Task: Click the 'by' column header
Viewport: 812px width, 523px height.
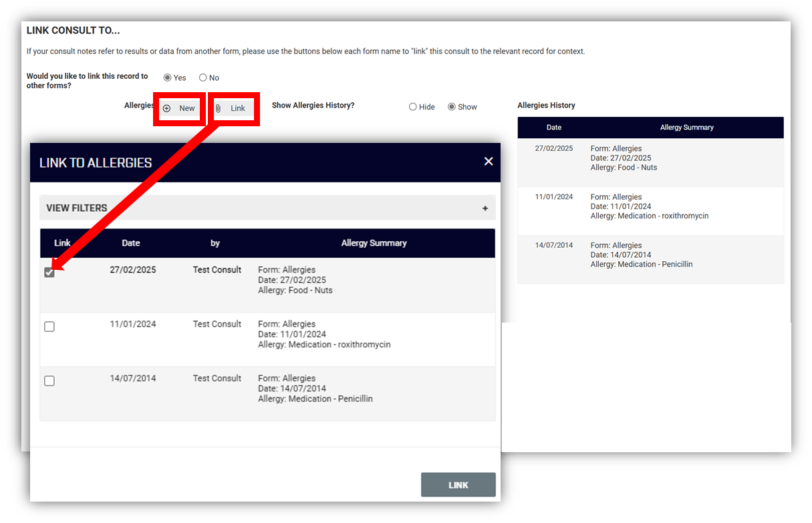Action: pyautogui.click(x=215, y=243)
